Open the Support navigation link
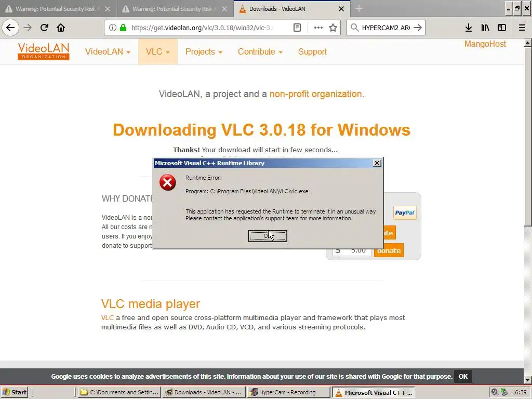The width and height of the screenshot is (532, 399). pos(312,51)
